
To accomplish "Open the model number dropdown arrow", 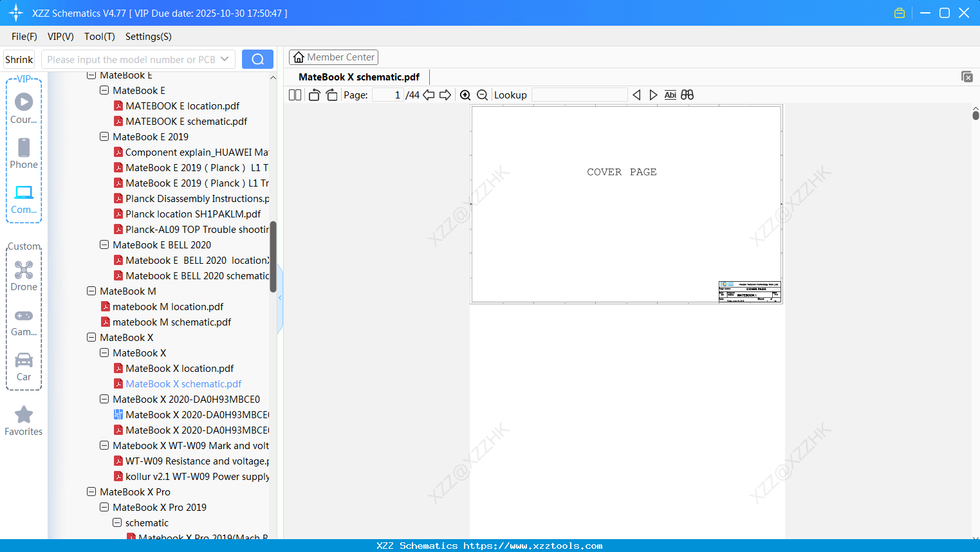I will coord(225,59).
